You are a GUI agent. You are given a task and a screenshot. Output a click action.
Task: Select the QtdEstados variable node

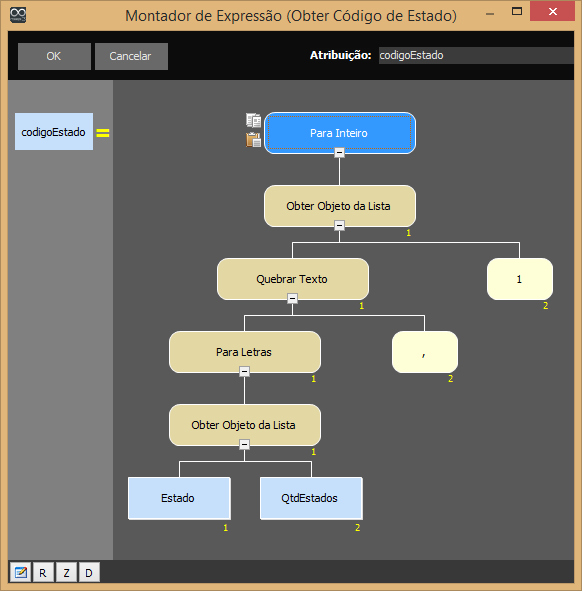pos(311,498)
